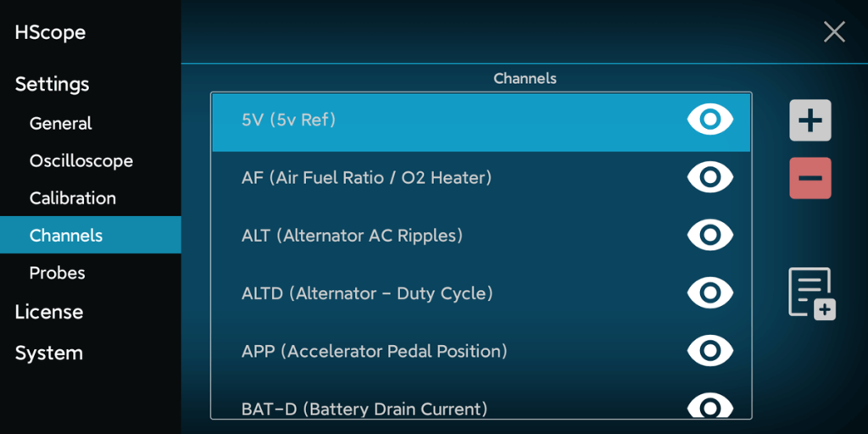Image resolution: width=868 pixels, height=434 pixels.
Task: Open the License section
Action: 49,312
